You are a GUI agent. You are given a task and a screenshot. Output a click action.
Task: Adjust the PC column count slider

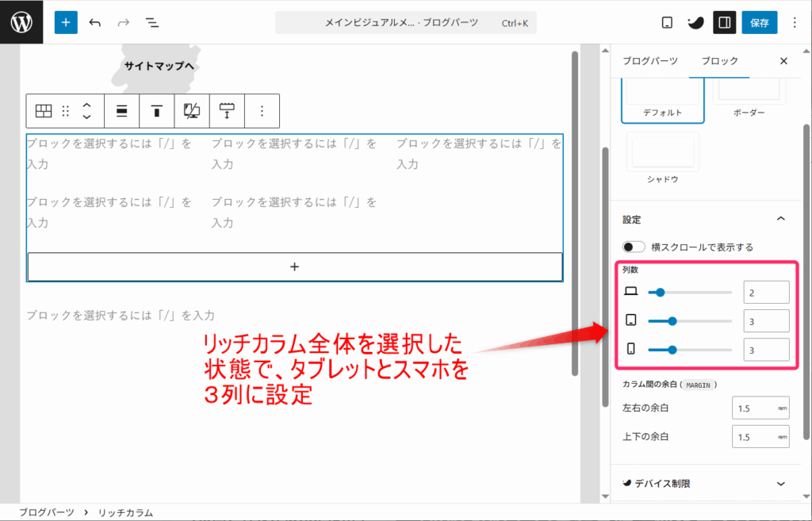pyautogui.click(x=690, y=293)
